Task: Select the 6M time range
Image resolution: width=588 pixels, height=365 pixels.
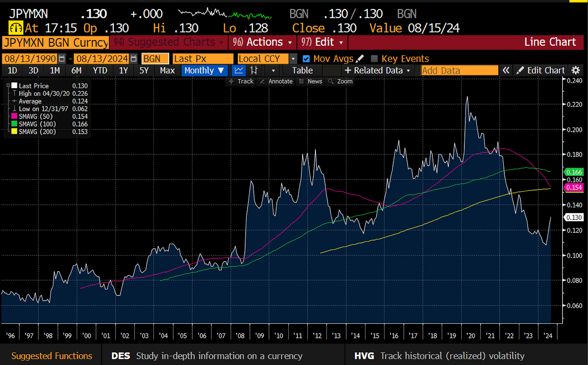Action: [76, 70]
